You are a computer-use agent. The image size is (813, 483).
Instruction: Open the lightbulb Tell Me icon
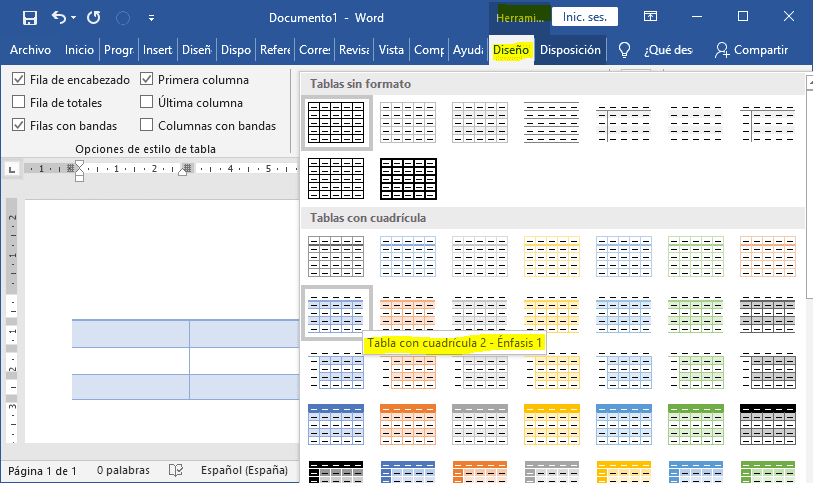[624, 50]
